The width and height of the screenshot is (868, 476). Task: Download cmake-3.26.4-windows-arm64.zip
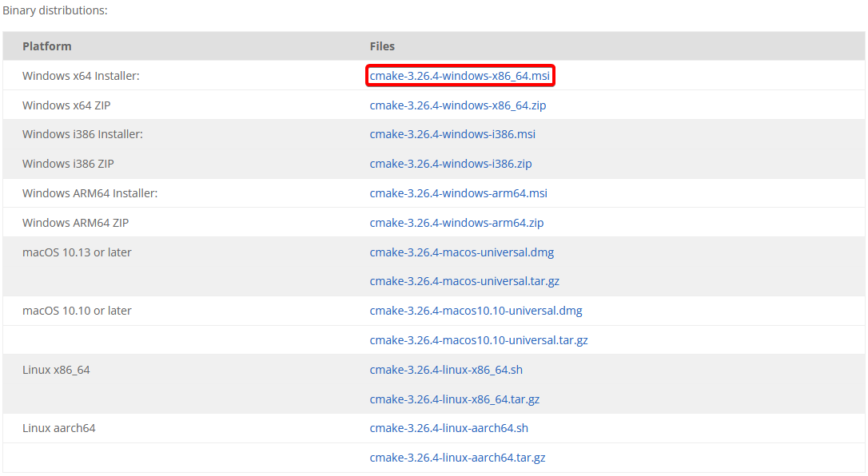[x=456, y=223]
